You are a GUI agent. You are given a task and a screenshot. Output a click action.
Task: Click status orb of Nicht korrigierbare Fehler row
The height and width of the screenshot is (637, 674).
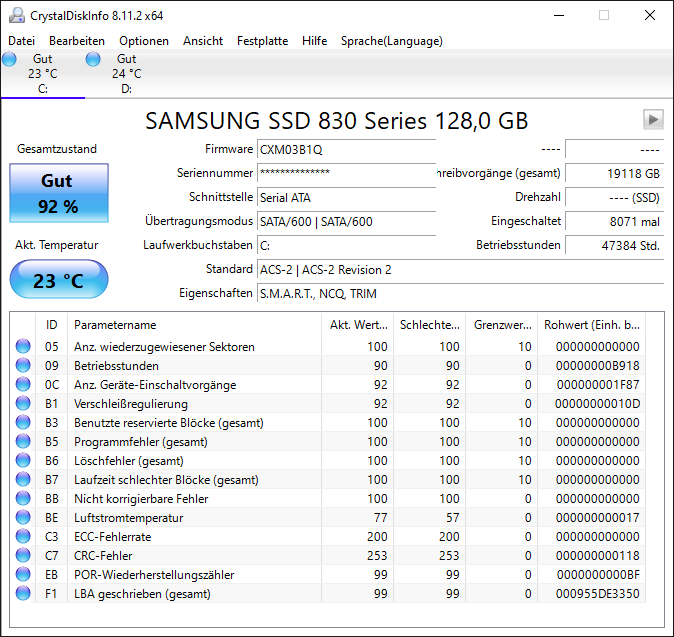coord(23,499)
